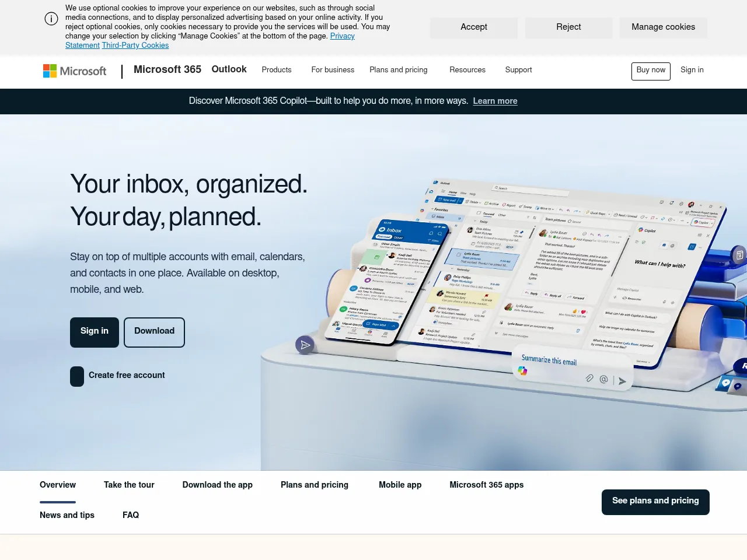Go to the FAQ tab
Viewport: 747px width, 560px height.
[x=131, y=515]
